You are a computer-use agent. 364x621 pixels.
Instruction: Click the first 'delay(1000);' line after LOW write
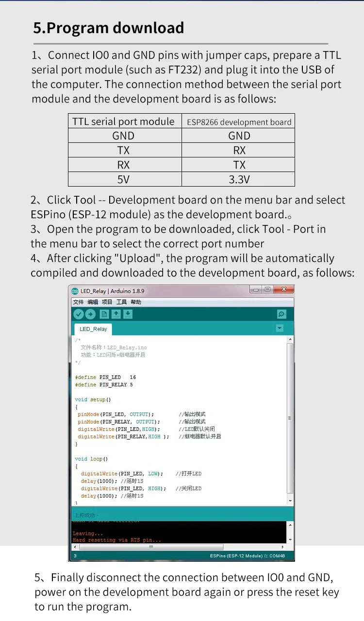pyautogui.click(x=99, y=481)
